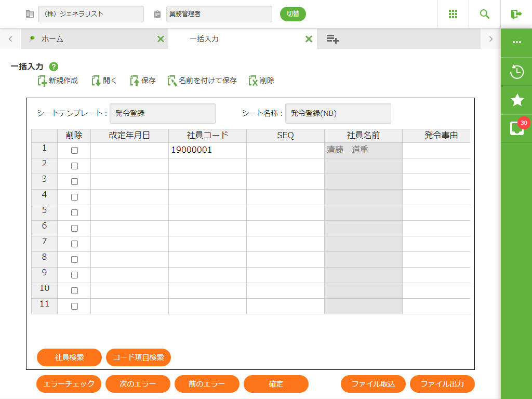The height and width of the screenshot is (399, 532).
Task: Open notifications icon with 30 badge
Action: pos(516,128)
